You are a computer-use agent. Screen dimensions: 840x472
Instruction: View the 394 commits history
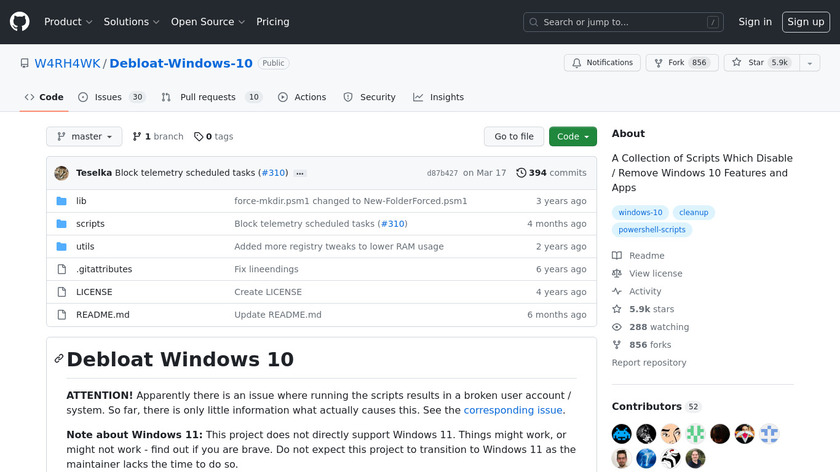point(551,173)
